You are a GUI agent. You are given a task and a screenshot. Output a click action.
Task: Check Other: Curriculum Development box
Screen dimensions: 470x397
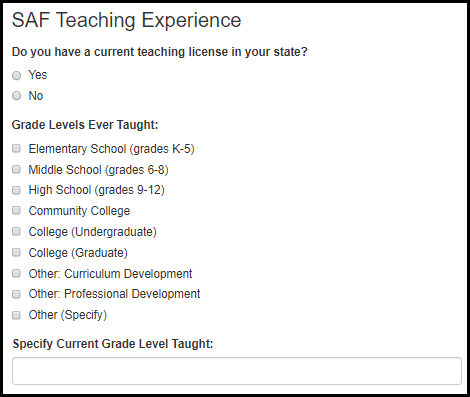click(x=16, y=274)
